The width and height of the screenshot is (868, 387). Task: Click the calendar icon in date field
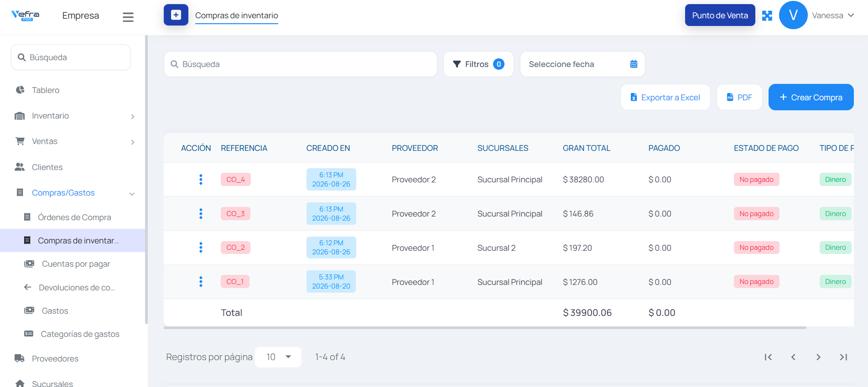point(634,64)
